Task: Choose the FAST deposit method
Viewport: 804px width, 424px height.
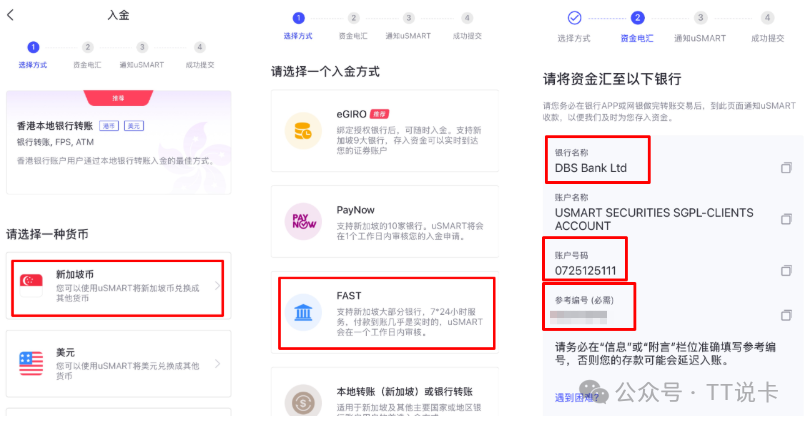Action: click(x=385, y=312)
